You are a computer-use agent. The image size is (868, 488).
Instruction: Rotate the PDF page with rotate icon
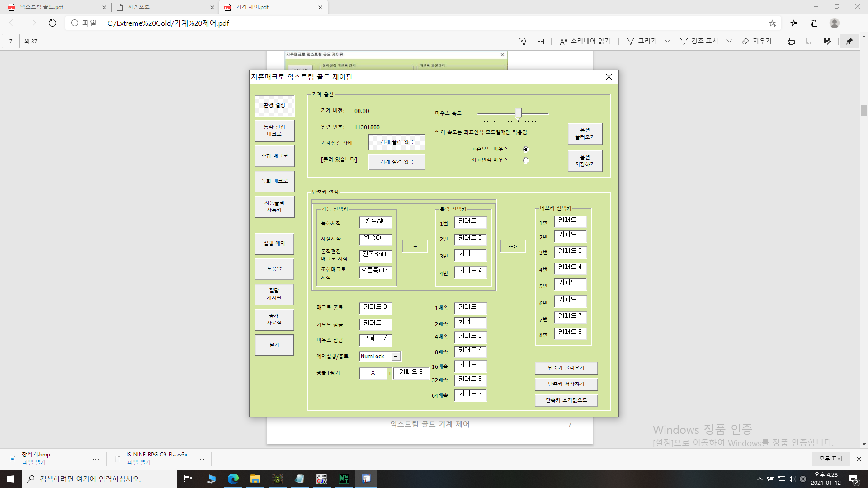coord(522,41)
